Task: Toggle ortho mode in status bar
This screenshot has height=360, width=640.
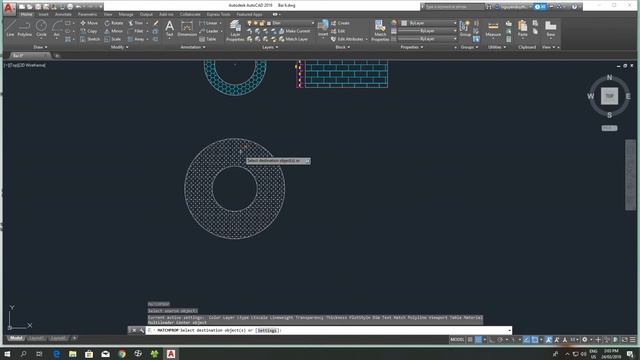Action: pos(491,340)
